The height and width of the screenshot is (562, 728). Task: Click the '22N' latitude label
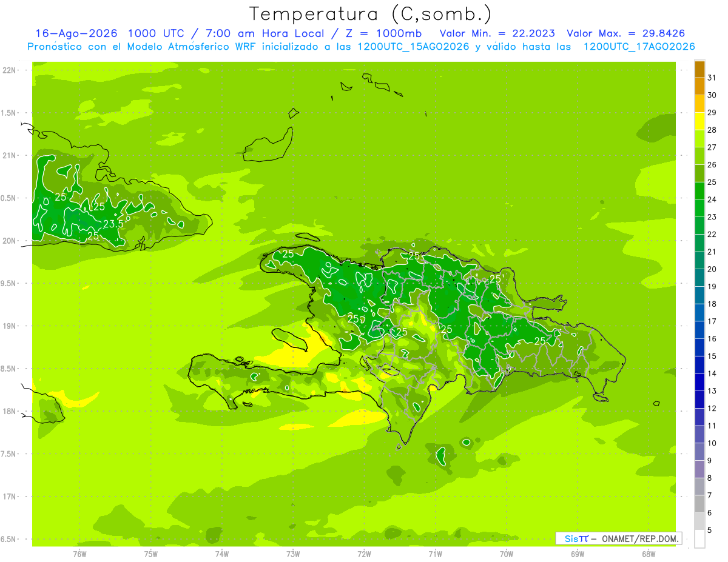tap(8, 70)
